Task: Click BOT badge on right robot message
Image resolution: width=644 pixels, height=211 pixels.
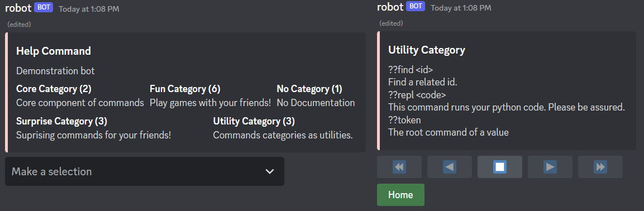Action: tap(415, 6)
